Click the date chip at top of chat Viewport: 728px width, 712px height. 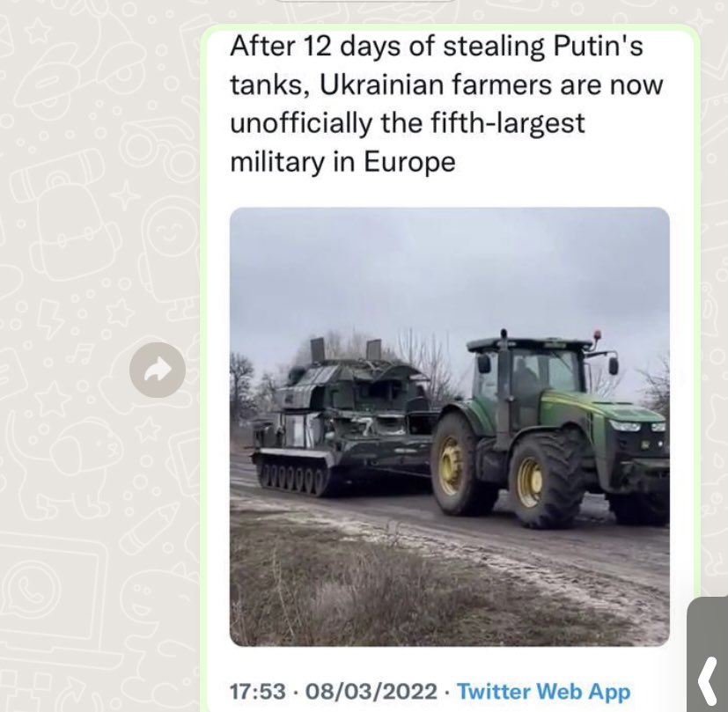pos(367,2)
